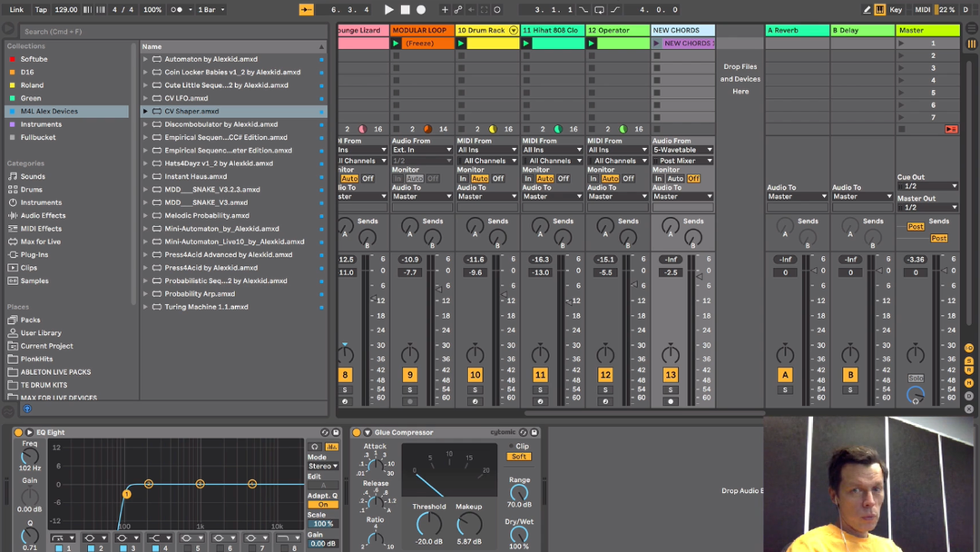Open the 1 Bar quantization menu

(x=211, y=10)
